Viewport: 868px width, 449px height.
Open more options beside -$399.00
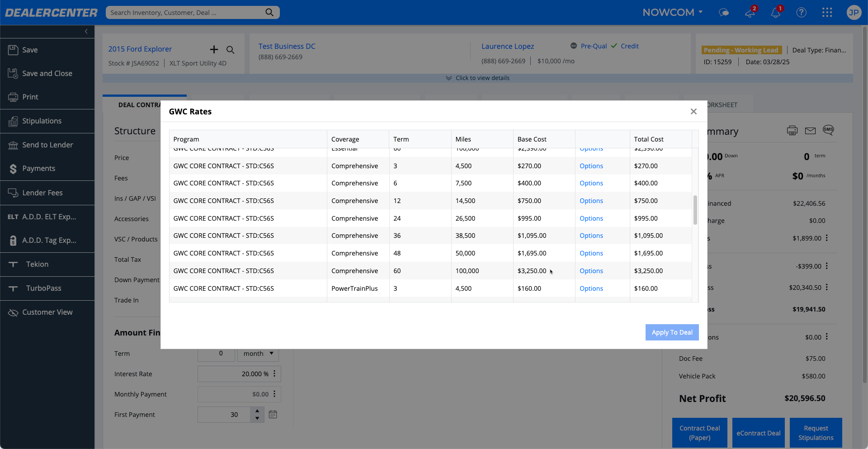point(827,266)
